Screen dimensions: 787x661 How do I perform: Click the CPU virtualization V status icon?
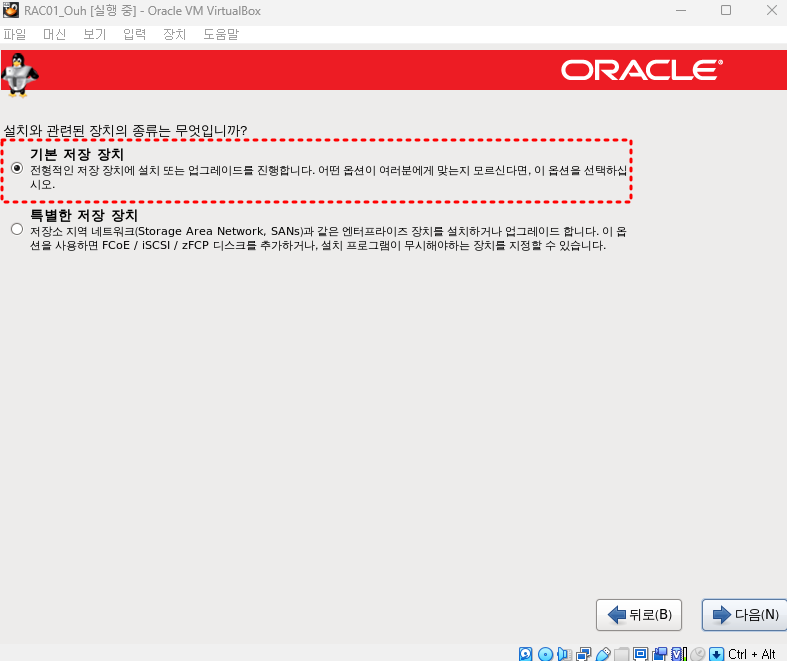tap(678, 654)
